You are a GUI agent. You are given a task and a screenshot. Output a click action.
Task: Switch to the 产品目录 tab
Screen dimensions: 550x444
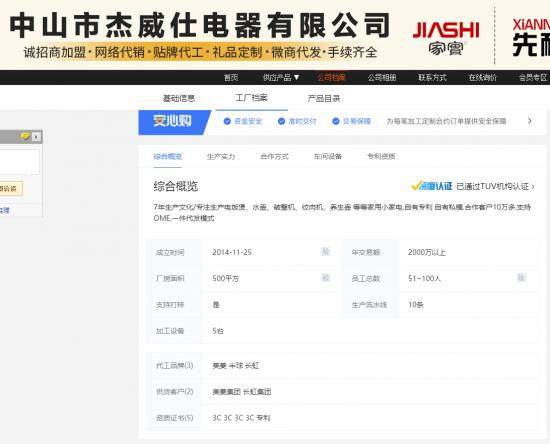pos(324,99)
